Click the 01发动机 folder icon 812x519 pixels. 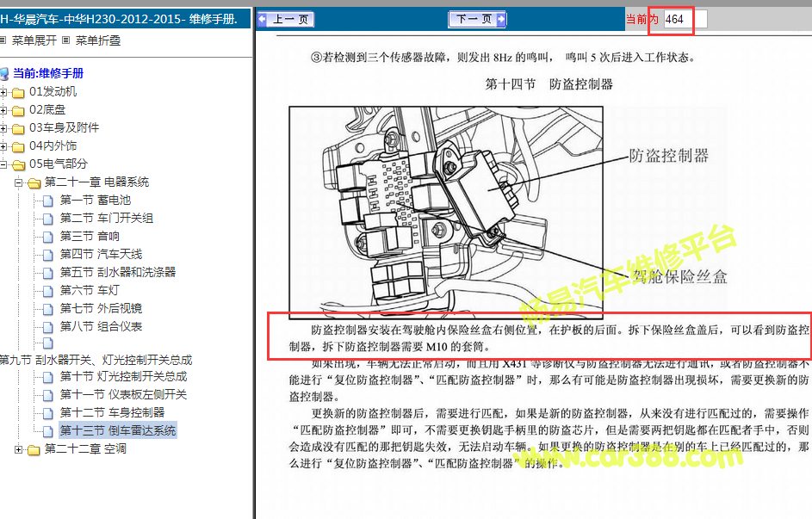18,93
